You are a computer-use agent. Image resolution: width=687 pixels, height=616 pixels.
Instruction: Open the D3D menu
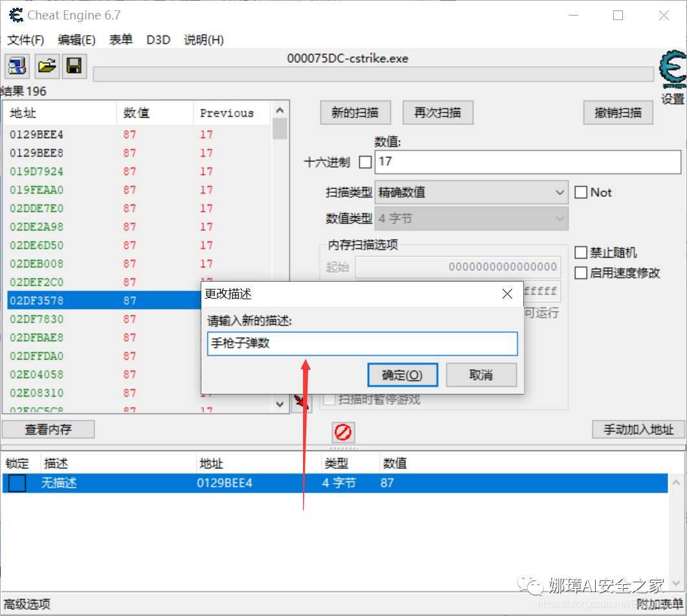click(x=158, y=40)
